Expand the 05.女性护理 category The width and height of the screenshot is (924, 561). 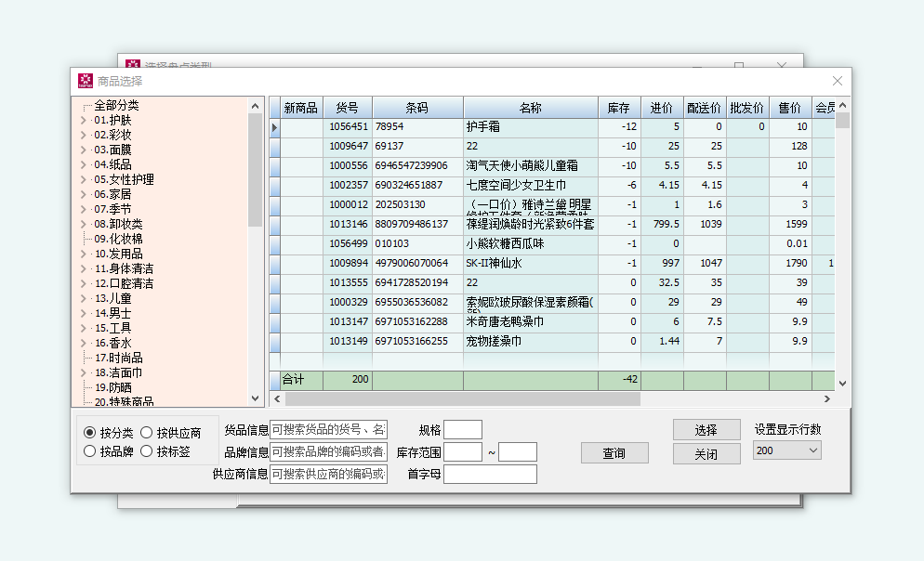pos(83,179)
